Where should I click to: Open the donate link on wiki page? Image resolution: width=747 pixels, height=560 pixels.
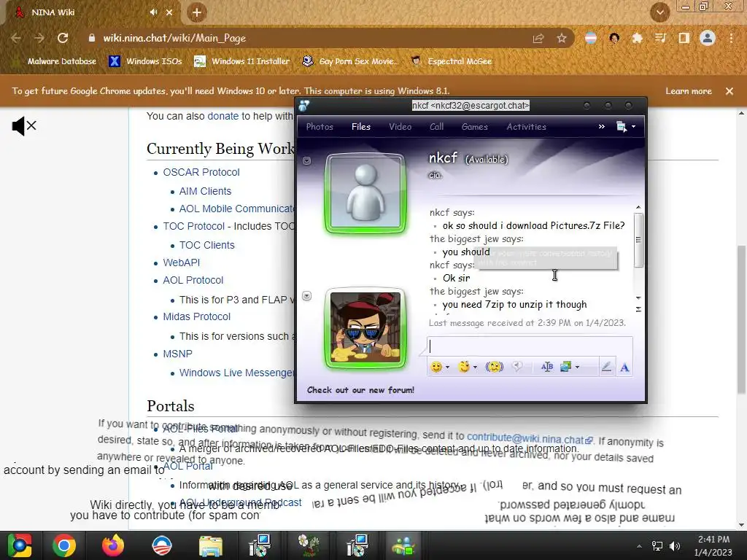tap(223, 116)
